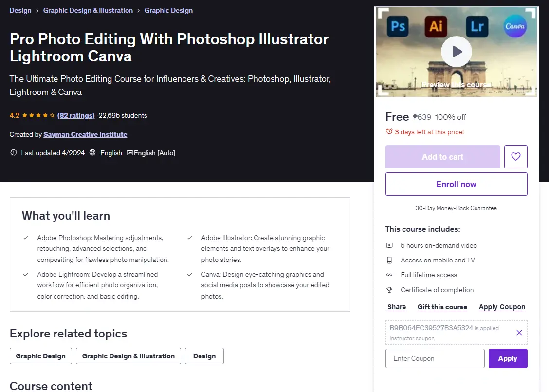Screen dimensions: 549x392
Task: Click the Lightroom Lr icon in preview
Action: (x=477, y=26)
